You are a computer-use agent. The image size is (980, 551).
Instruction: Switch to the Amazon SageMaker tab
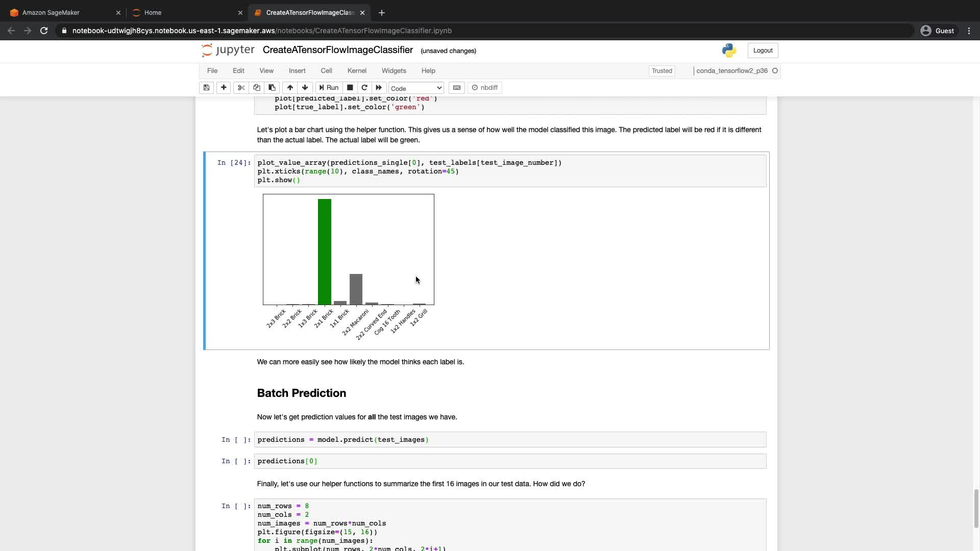[51, 13]
